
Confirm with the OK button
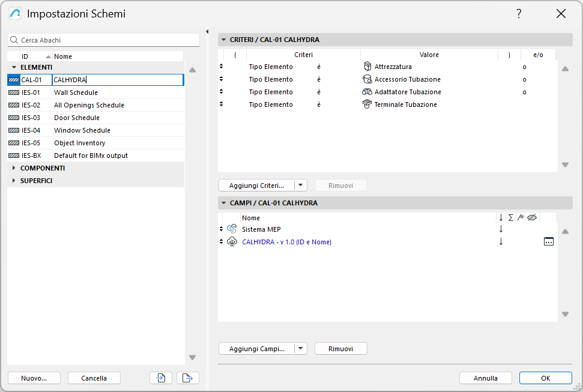point(545,378)
